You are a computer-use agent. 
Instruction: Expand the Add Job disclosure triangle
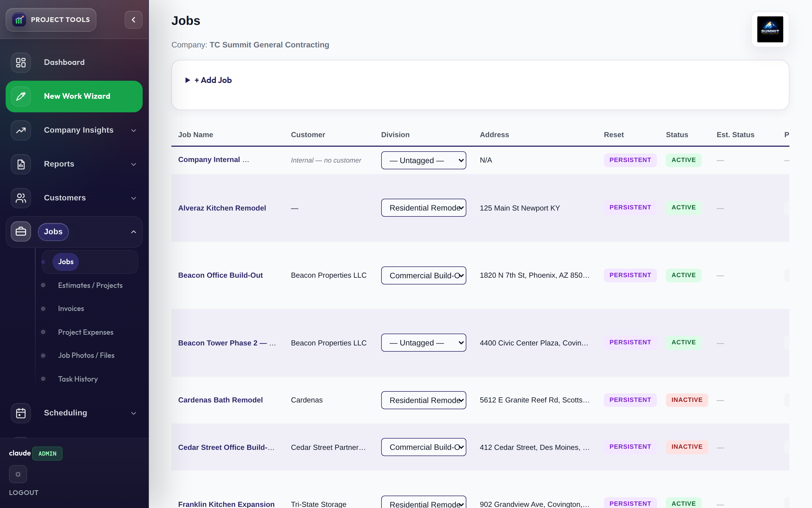(x=187, y=80)
